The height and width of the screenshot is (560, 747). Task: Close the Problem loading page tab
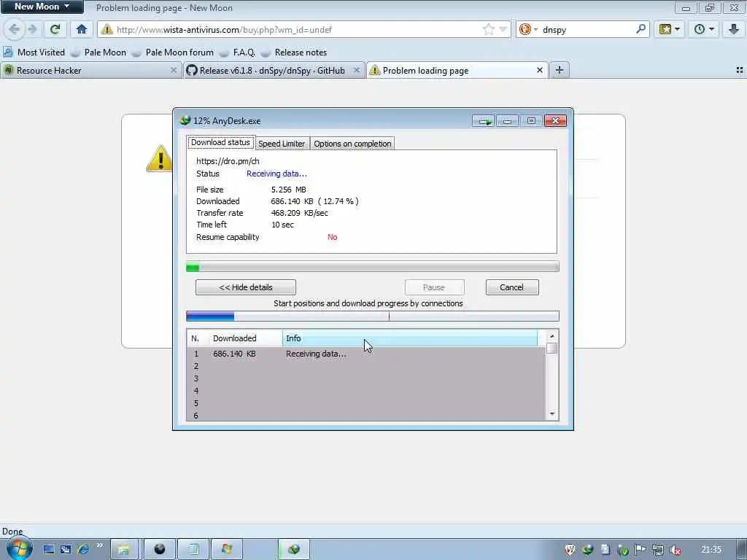point(539,71)
